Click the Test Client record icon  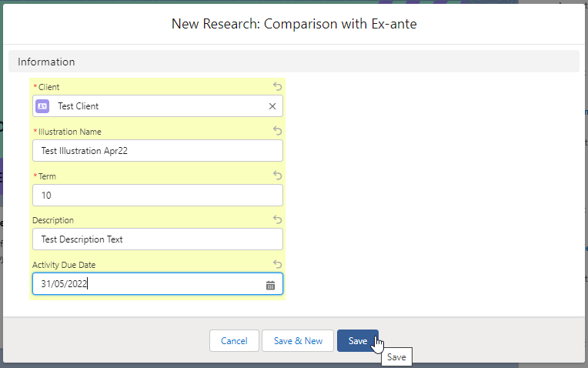point(42,106)
